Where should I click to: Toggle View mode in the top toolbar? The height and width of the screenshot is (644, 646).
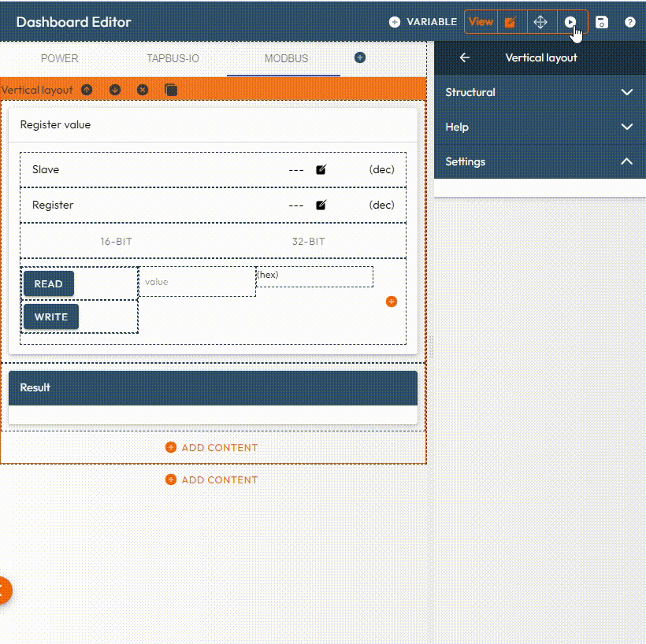(481, 22)
